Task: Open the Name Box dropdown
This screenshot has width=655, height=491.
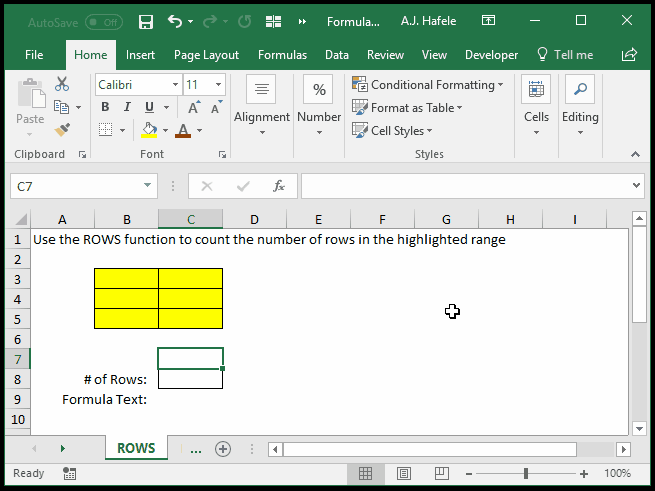Action: 147,185
